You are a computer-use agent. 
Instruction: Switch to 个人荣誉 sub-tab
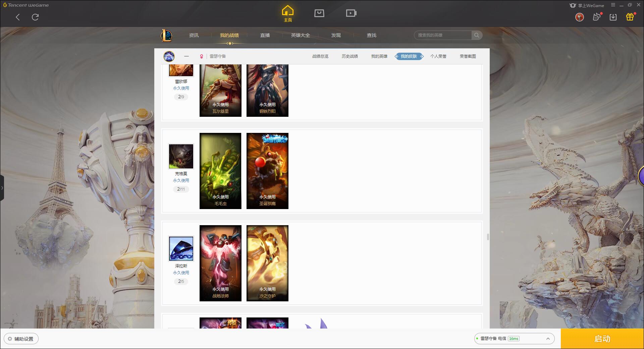pos(438,56)
